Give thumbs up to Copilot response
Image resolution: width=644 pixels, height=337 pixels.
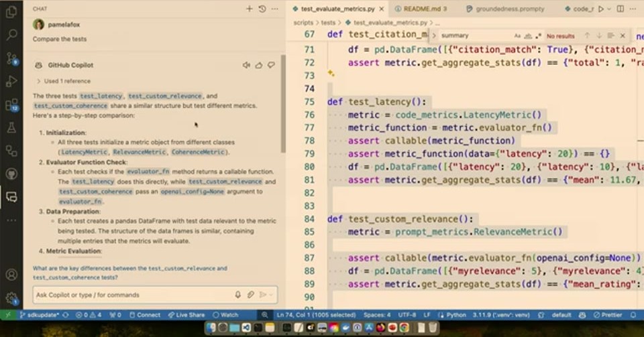[259, 65]
